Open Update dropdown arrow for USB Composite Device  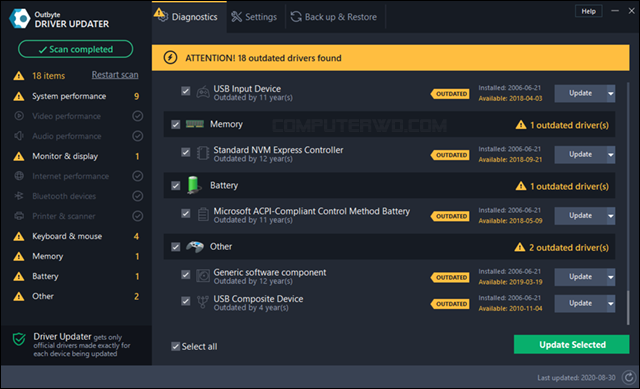click(x=611, y=304)
